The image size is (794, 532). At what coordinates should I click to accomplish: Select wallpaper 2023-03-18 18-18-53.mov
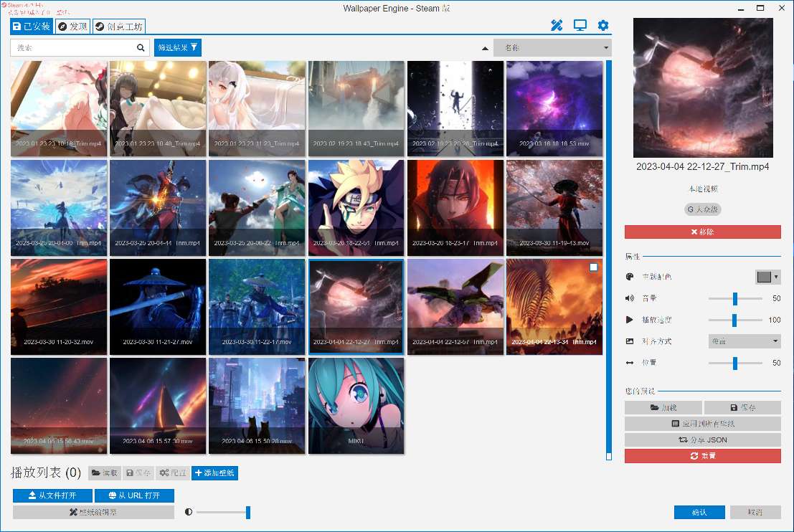tap(554, 108)
